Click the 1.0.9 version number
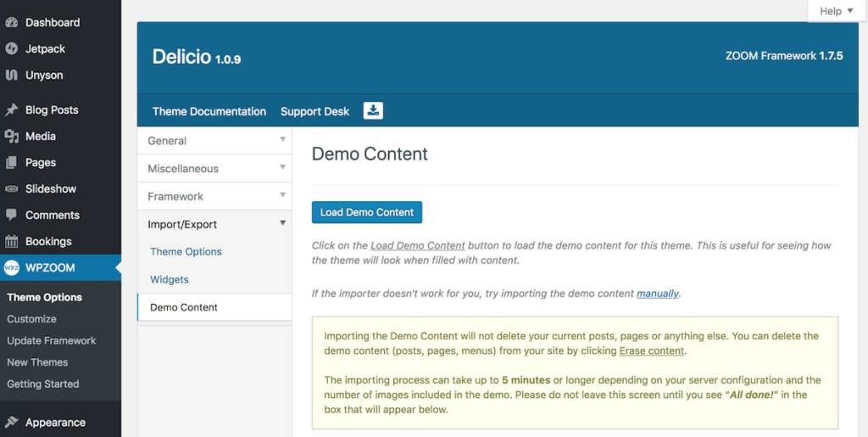Viewport: 868px width, 437px height. [x=228, y=59]
